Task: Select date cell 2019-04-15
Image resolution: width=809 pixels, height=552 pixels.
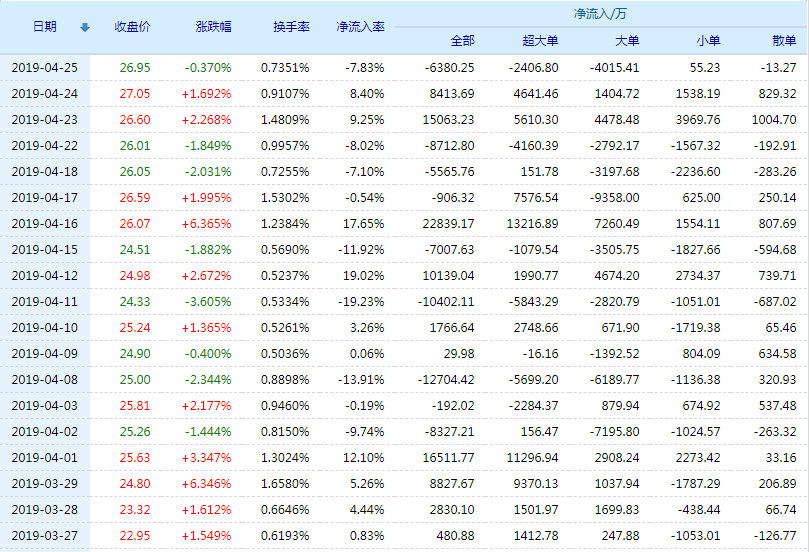Action: [44, 250]
